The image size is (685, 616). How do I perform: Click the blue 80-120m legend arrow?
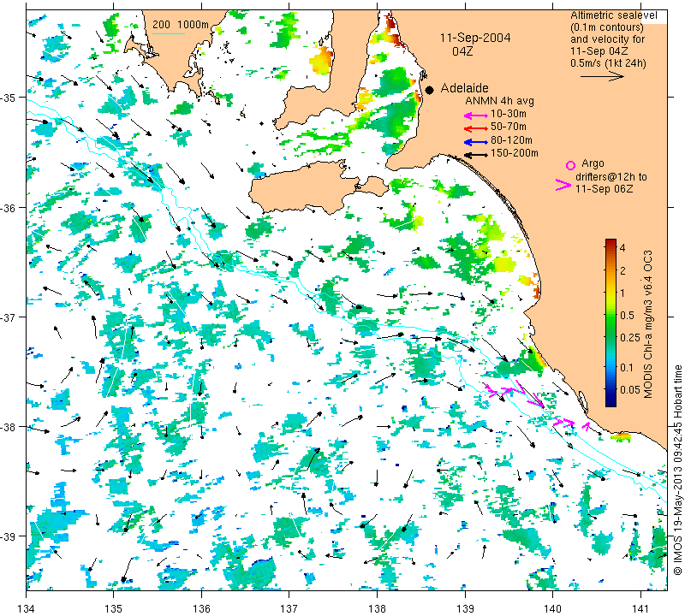(476, 142)
